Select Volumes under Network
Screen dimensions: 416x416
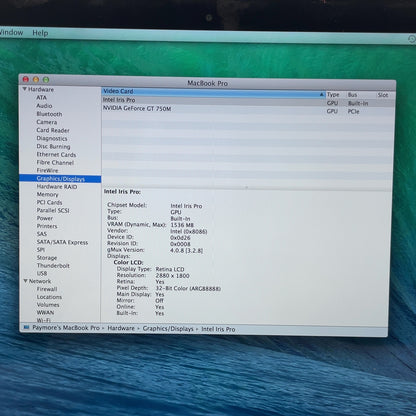tap(48, 305)
